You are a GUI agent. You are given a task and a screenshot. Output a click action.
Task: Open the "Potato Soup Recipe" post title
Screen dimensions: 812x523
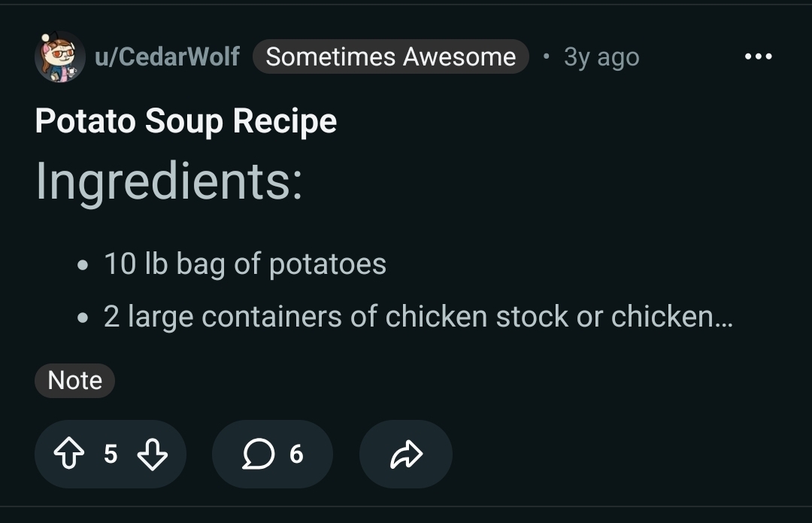(186, 121)
